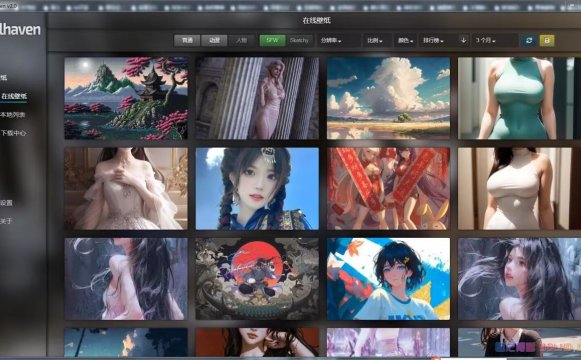This screenshot has width=581, height=360.
Task: Open the blue-haired anime character wallpaper
Action: (x=388, y=279)
